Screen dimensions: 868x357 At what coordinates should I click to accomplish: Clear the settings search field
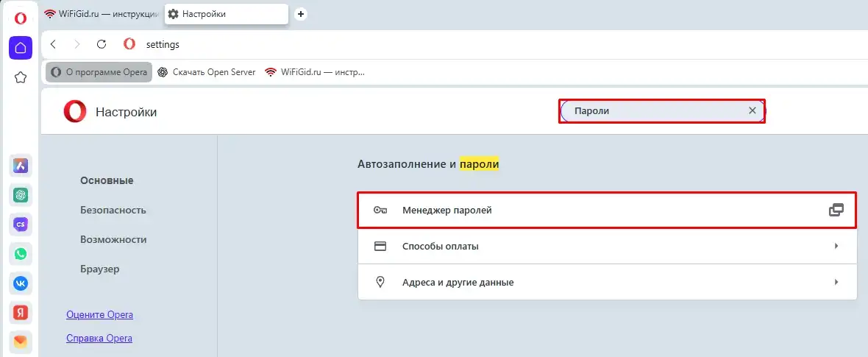[752, 110]
